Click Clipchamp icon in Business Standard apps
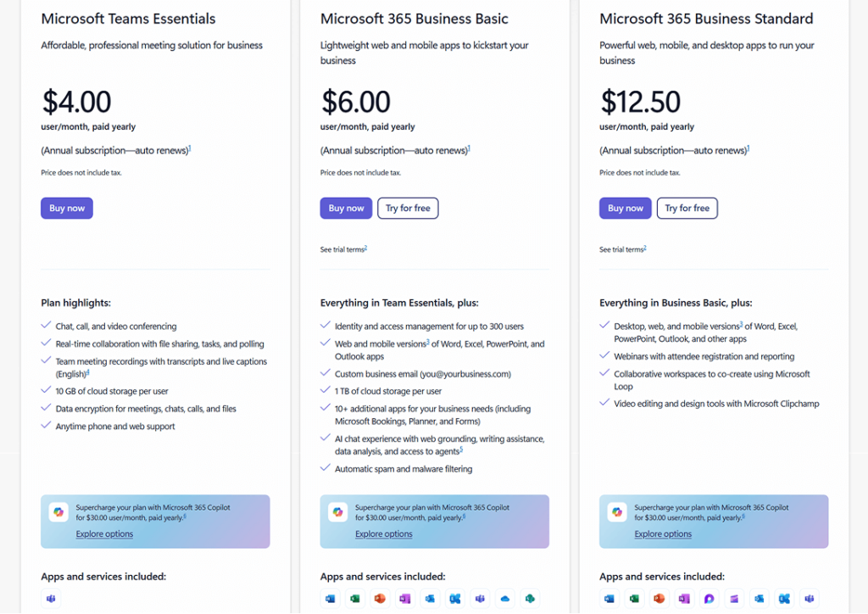The height and width of the screenshot is (614, 868). pyautogui.click(x=734, y=599)
